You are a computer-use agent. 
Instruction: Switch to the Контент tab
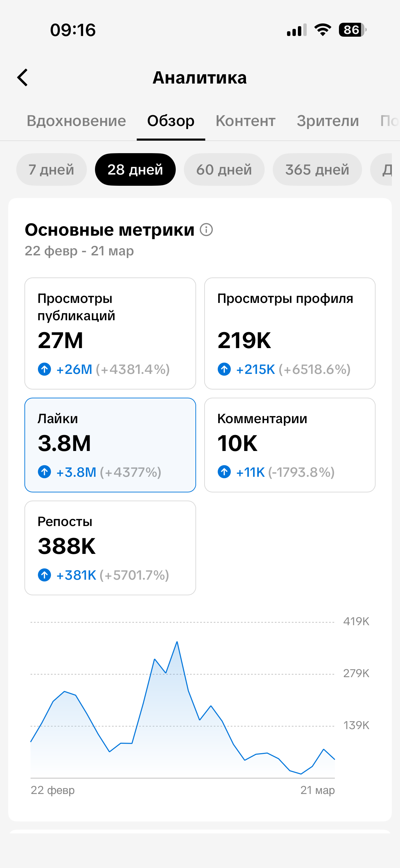point(246,121)
